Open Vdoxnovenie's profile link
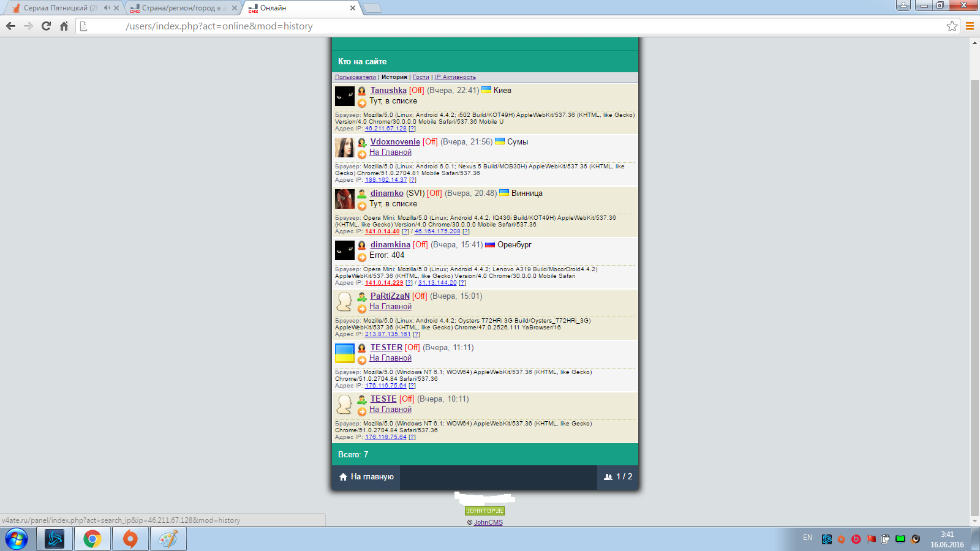Image resolution: width=980 pixels, height=551 pixels. 395,141
